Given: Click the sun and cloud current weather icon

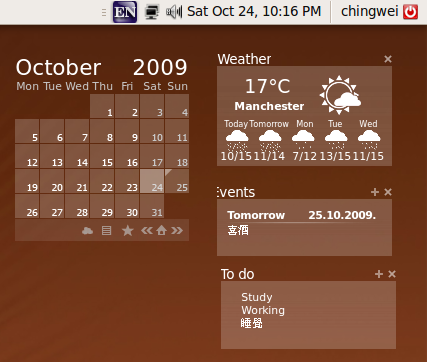Looking at the screenshot, I should [340, 95].
